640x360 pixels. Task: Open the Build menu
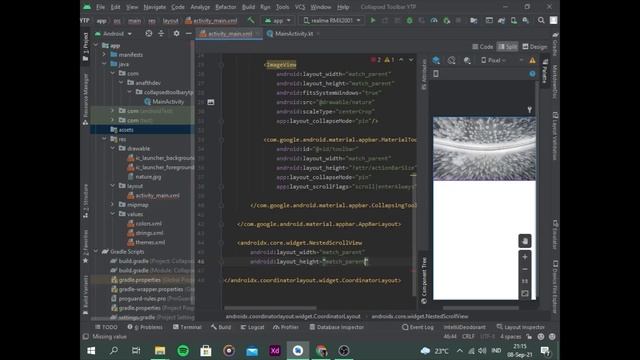(x=248, y=7)
